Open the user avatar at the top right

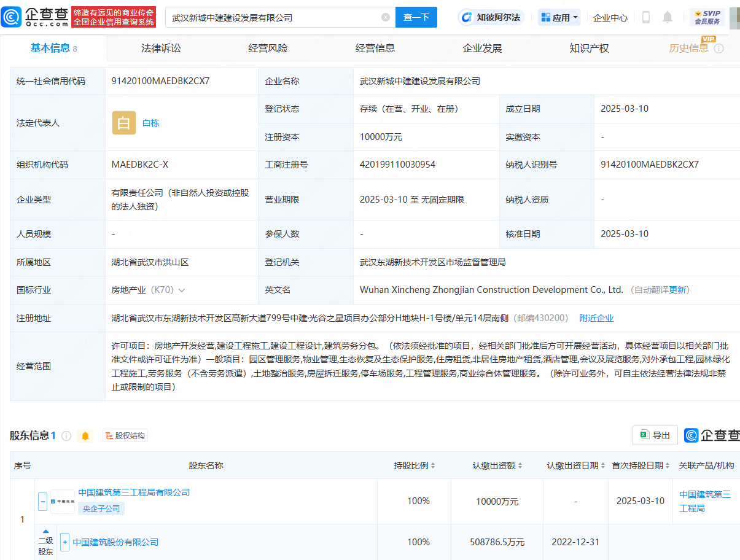click(734, 17)
